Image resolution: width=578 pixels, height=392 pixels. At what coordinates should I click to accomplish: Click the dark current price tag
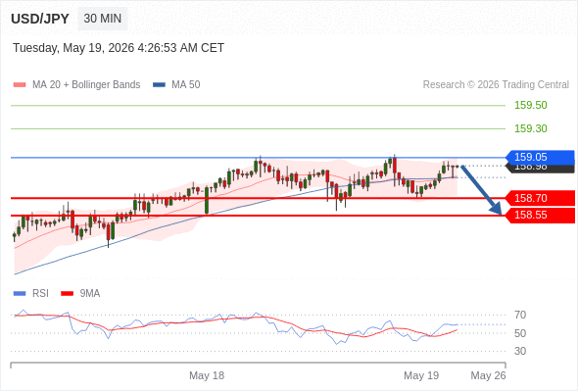pos(541,169)
